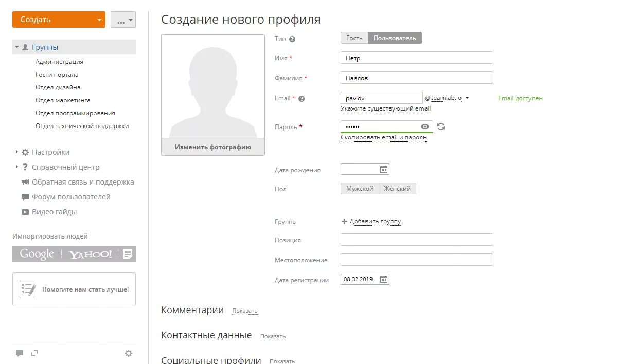This screenshot has width=638, height=364.
Task: Select Пользователь profile type
Action: (x=395, y=38)
